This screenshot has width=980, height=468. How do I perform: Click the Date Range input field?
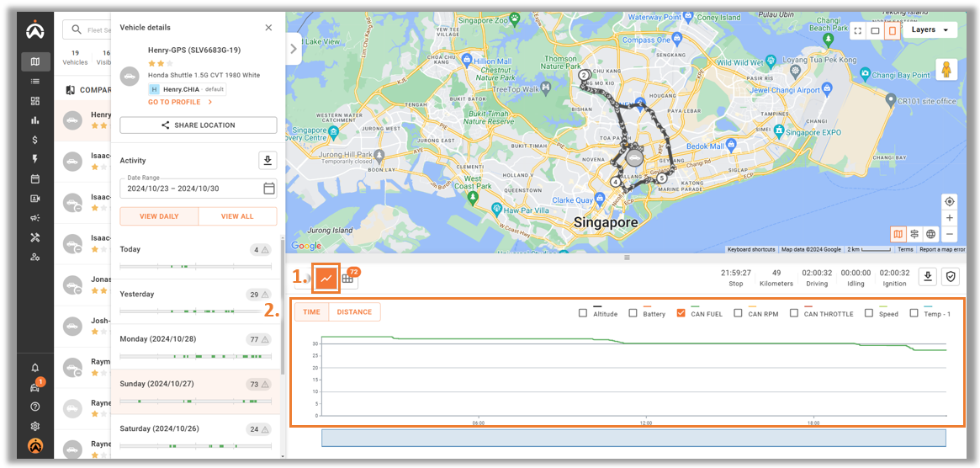[199, 189]
